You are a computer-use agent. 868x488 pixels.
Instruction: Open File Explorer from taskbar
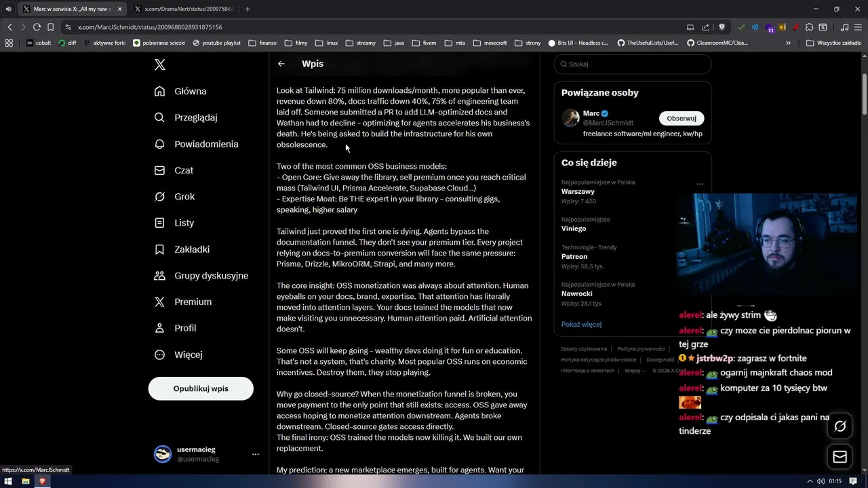26,481
